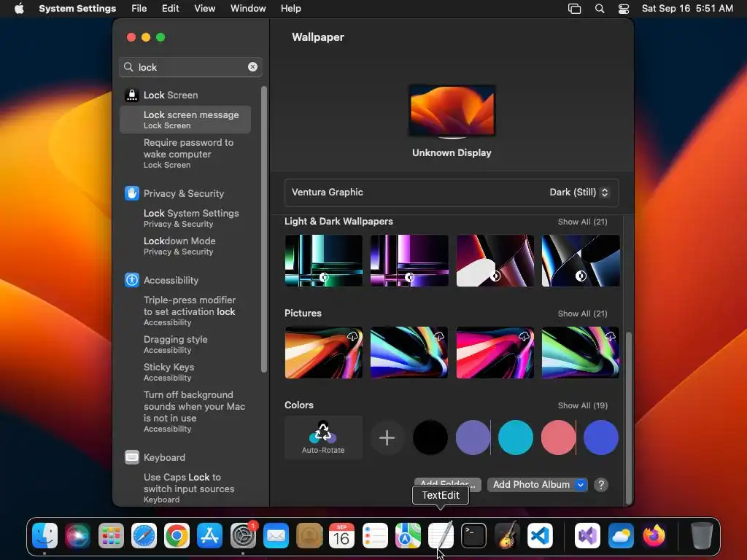The width and height of the screenshot is (747, 560).
Task: Open the App Store Dock icon
Action: coord(209,536)
